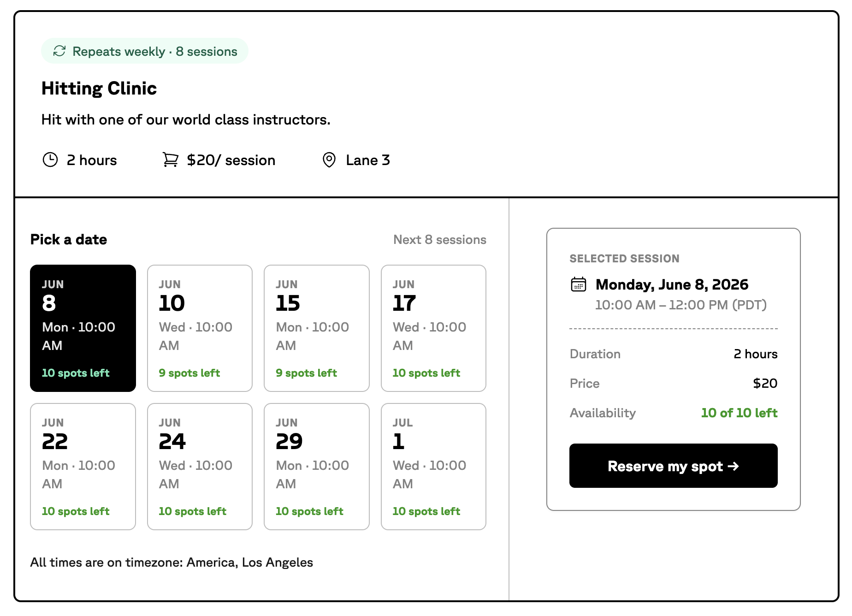Screen dimensions: 852x616
Task: Click the '$20' price value in summary
Action: click(x=765, y=383)
